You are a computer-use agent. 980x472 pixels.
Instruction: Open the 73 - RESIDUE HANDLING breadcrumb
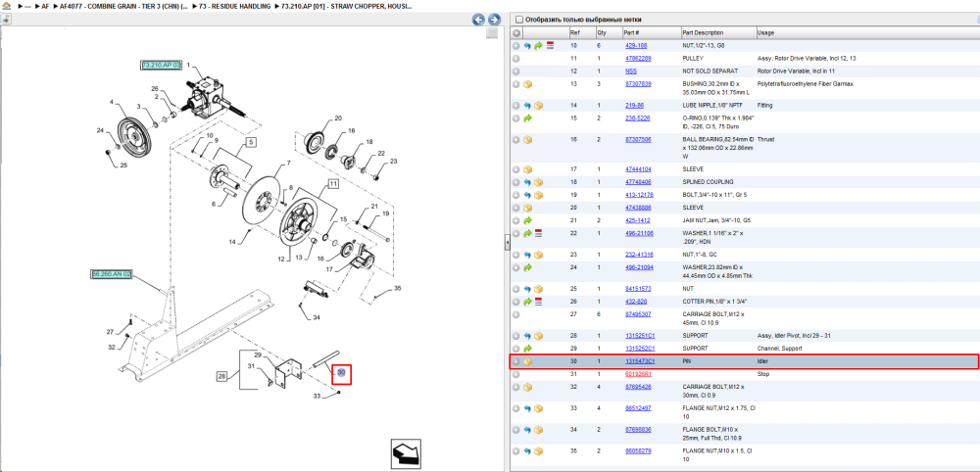(x=235, y=6)
